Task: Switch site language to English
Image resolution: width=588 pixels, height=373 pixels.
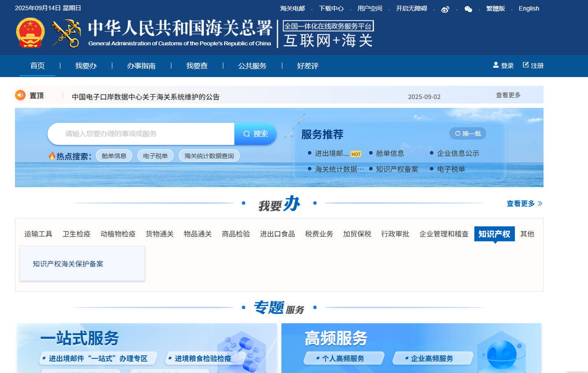Action: coord(529,8)
